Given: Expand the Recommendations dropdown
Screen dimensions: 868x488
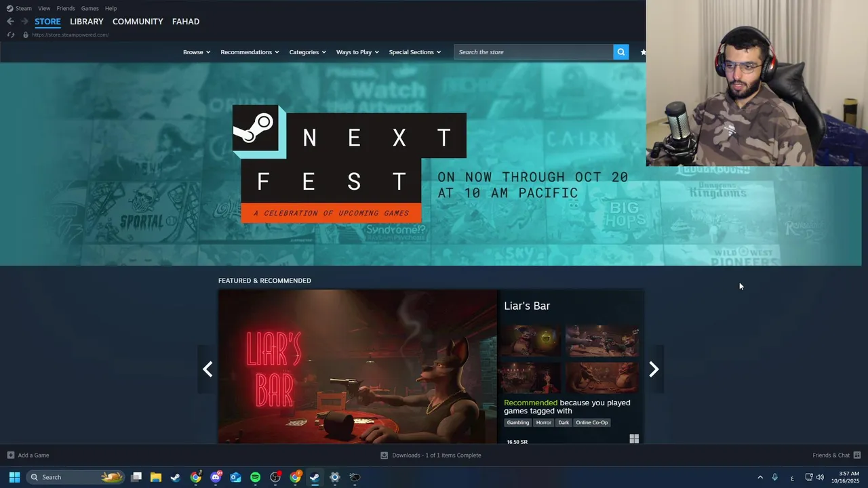Looking at the screenshot, I should (x=250, y=52).
